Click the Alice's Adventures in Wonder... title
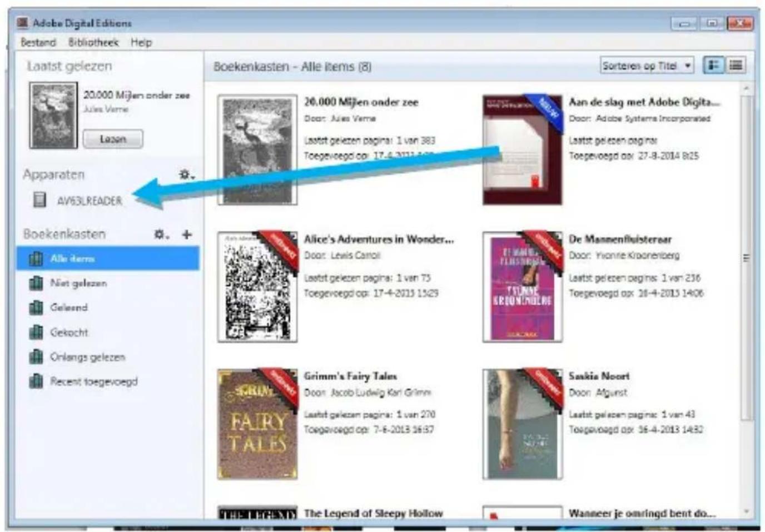765x532 pixels. pyautogui.click(x=379, y=239)
